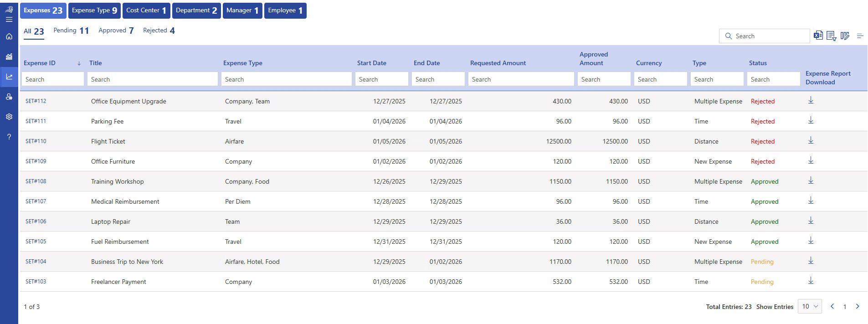The height and width of the screenshot is (324, 868).
Task: Export the table to Excel
Action: tap(818, 36)
